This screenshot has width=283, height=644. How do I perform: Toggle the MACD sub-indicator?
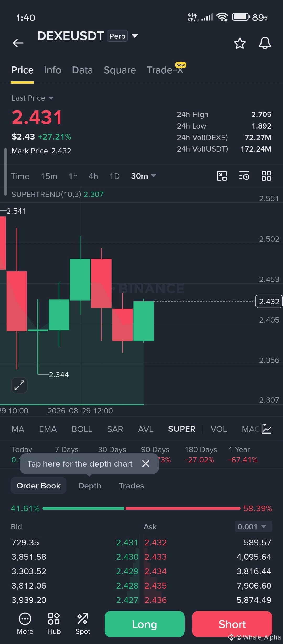pos(251,429)
